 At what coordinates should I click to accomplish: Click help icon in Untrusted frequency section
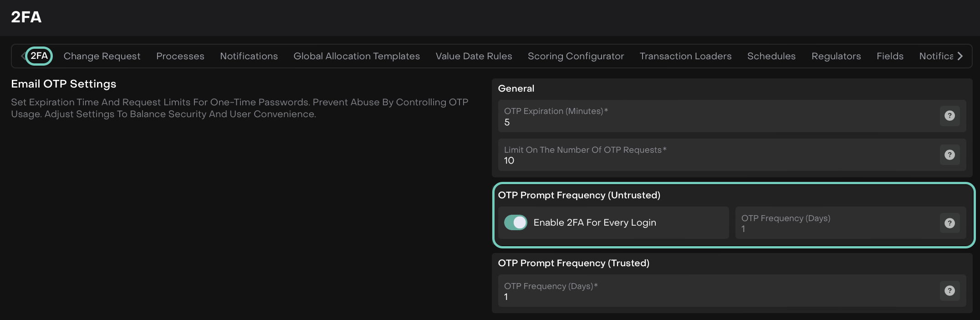(949, 223)
